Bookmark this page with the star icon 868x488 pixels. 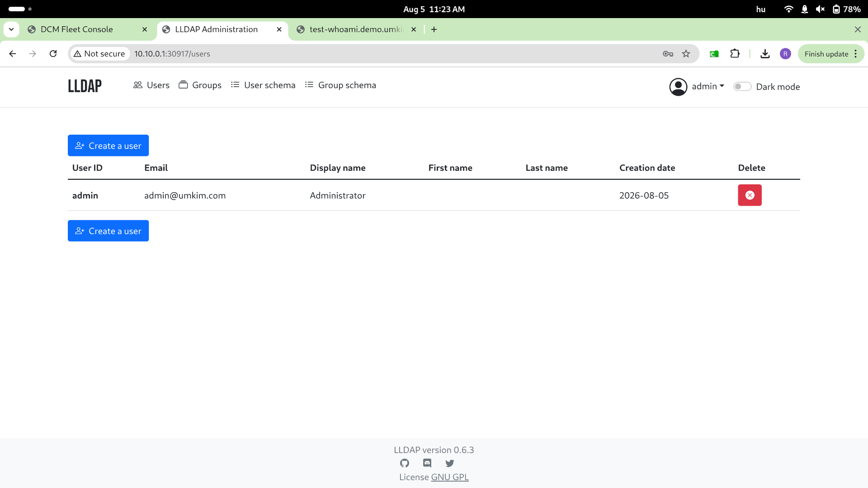point(686,54)
